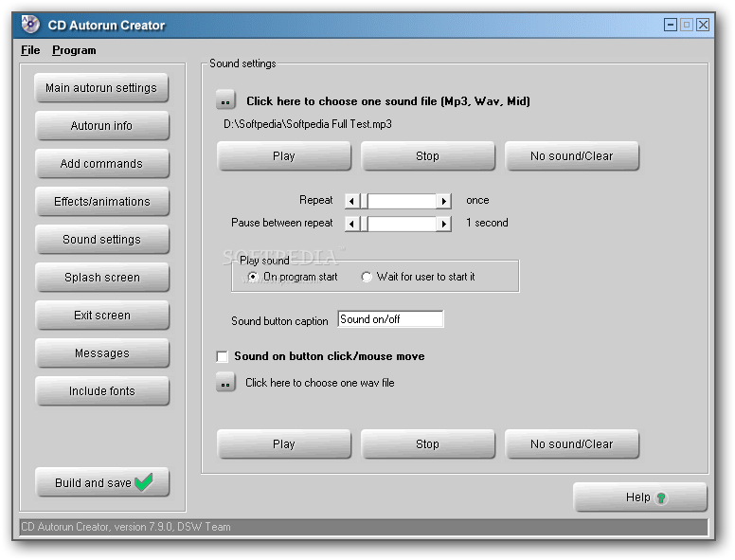Click the Pause between repeat slider thumb
The image size is (735, 560).
point(364,224)
